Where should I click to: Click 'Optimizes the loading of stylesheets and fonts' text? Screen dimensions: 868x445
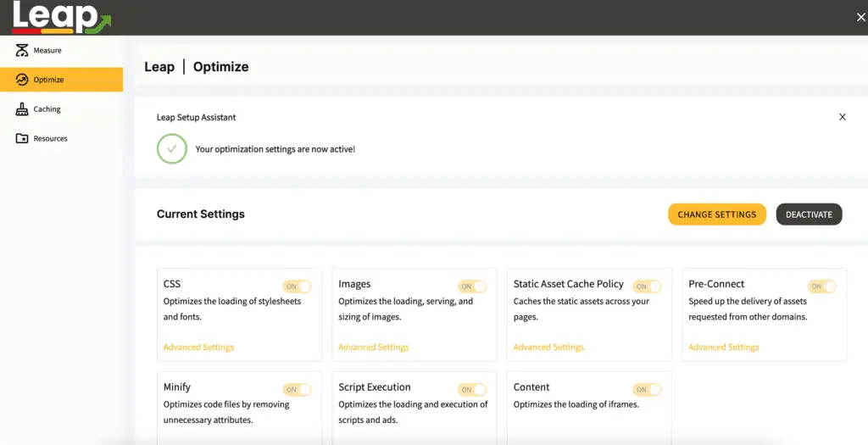point(232,309)
